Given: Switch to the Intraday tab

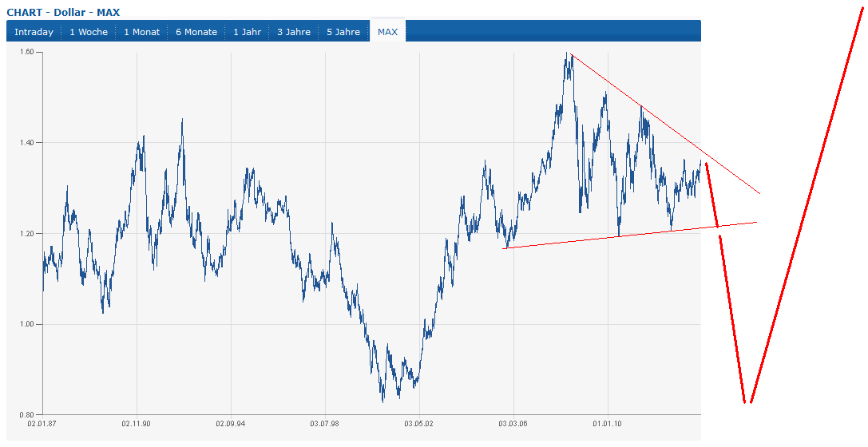Looking at the screenshot, I should click(x=34, y=32).
